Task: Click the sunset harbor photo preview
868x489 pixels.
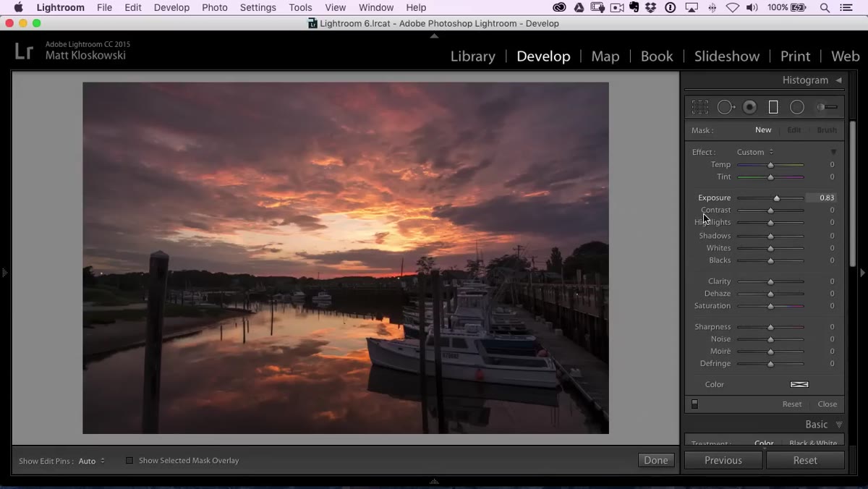Action: pos(346,258)
